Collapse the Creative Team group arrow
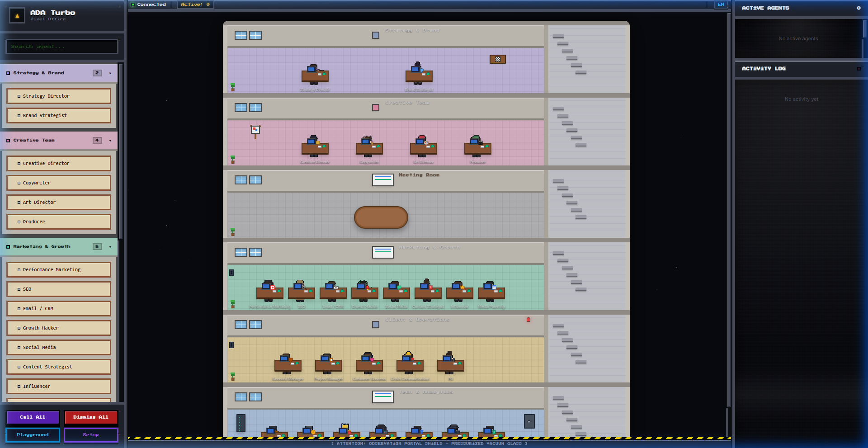Screen dimensions: 868x448 coord(110,141)
